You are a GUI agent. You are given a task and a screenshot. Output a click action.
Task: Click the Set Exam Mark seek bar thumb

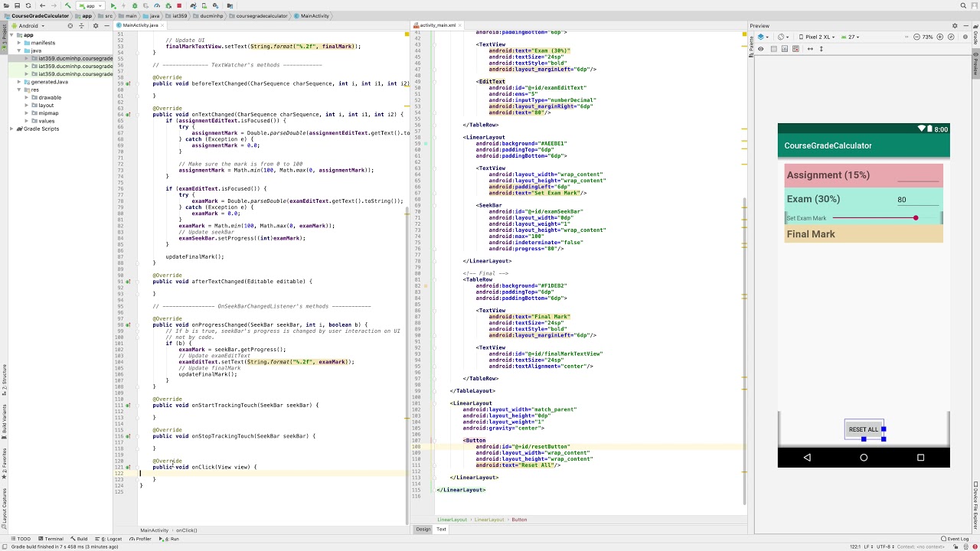point(915,218)
